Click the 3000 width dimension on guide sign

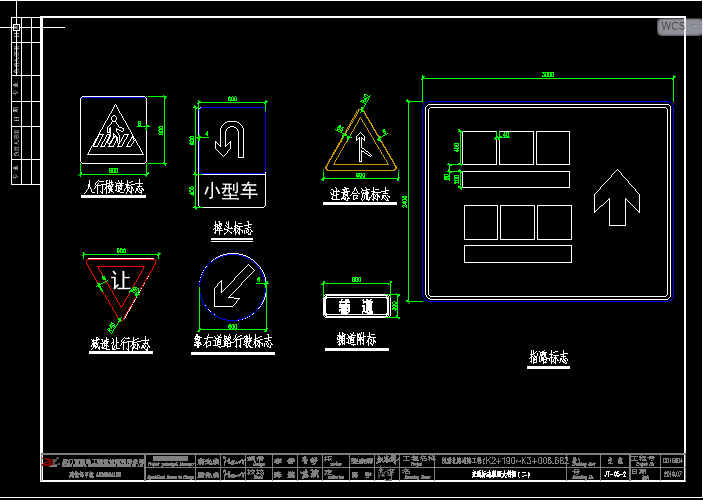547,75
